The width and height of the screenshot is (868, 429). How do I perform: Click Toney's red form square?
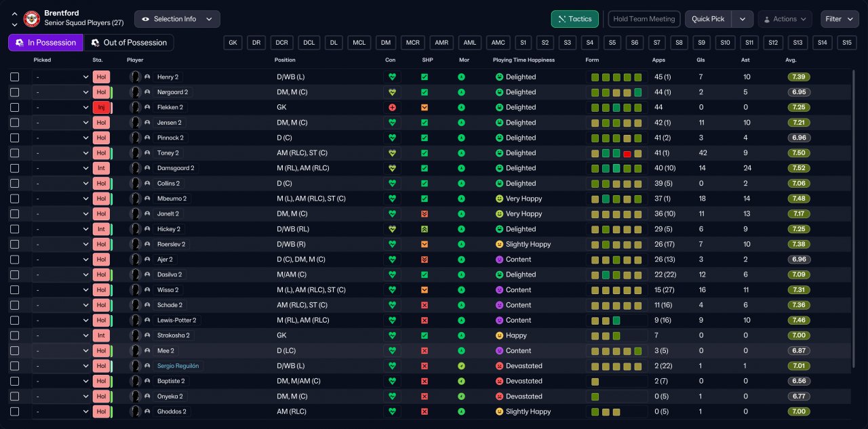coord(627,154)
